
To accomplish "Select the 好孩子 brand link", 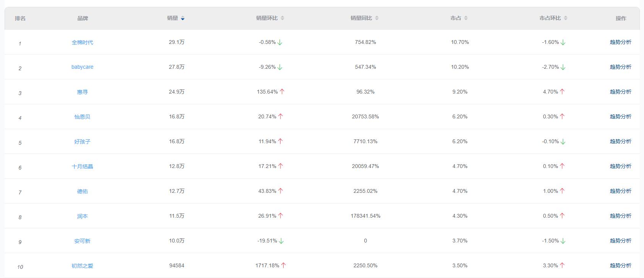I will 82,142.
